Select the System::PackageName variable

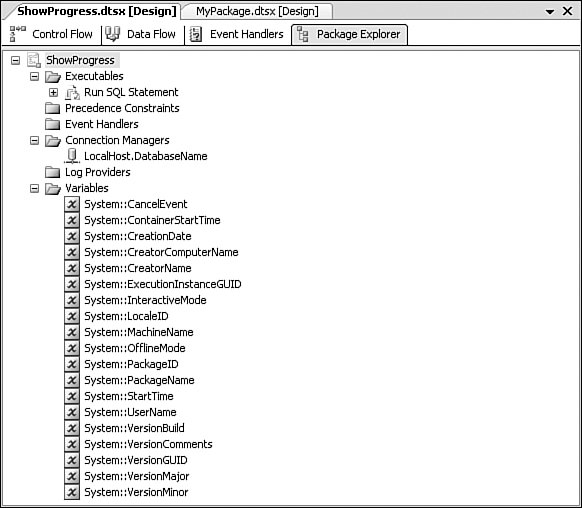click(139, 380)
